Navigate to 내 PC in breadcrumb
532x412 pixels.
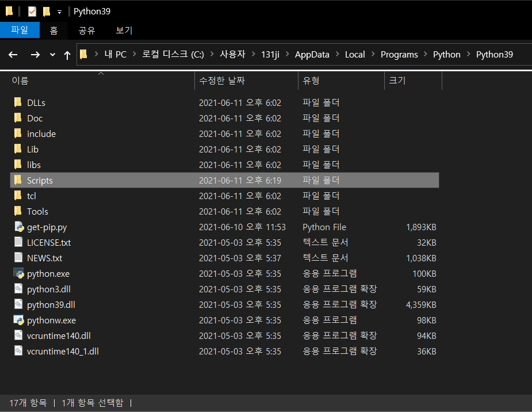point(116,54)
